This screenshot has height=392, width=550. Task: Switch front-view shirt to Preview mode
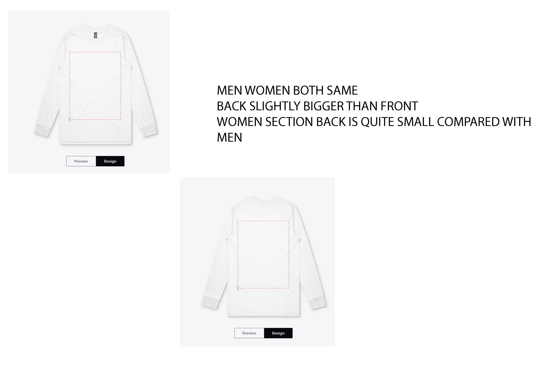tap(81, 161)
